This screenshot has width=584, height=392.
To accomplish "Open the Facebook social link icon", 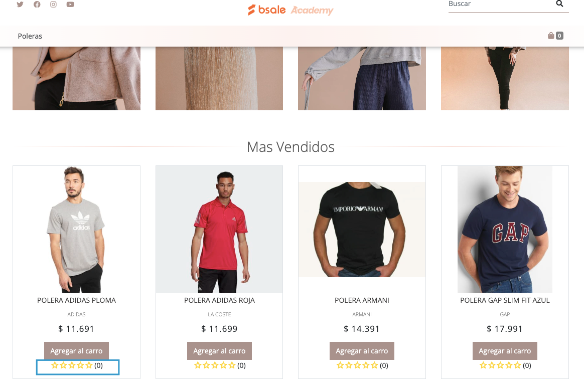I will [37, 5].
